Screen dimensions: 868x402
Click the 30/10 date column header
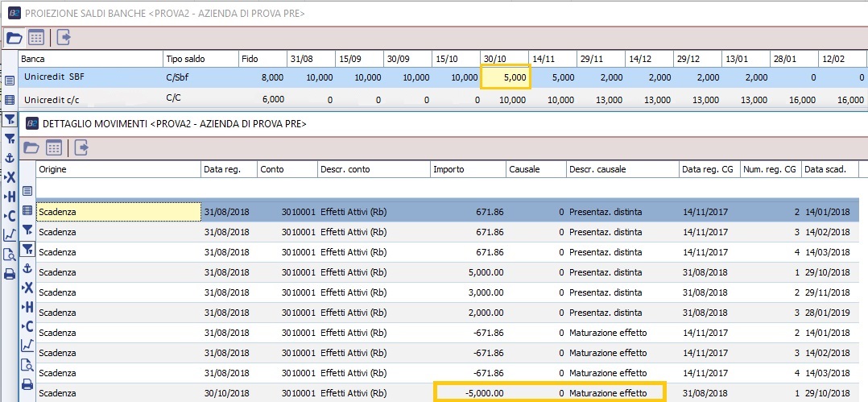[x=504, y=59]
